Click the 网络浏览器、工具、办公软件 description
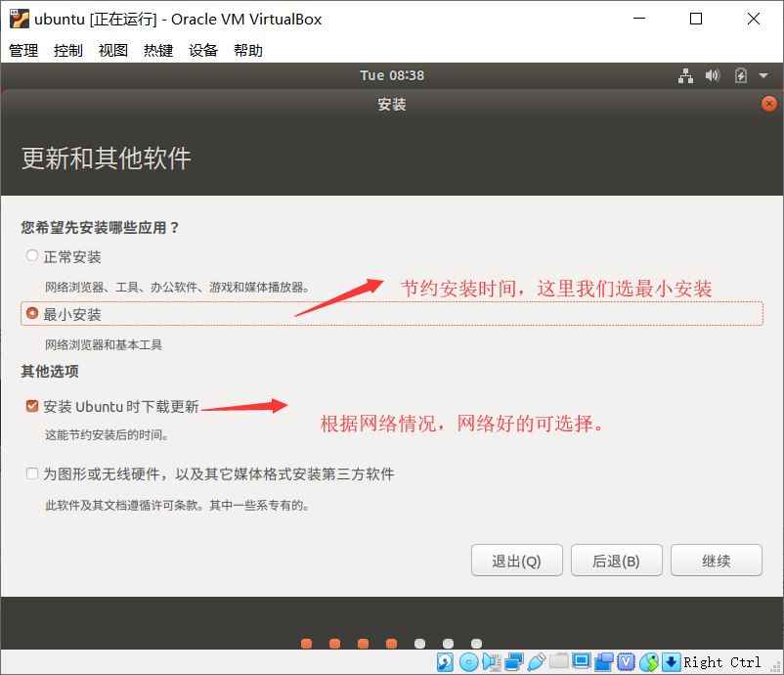Viewport: 784px width, 675px height. pos(178,288)
